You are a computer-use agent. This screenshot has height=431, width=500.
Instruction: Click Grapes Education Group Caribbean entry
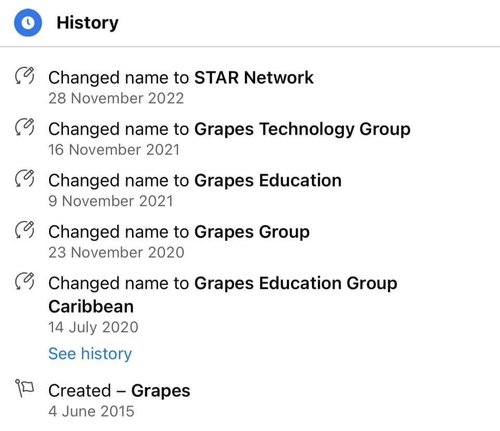point(223,295)
